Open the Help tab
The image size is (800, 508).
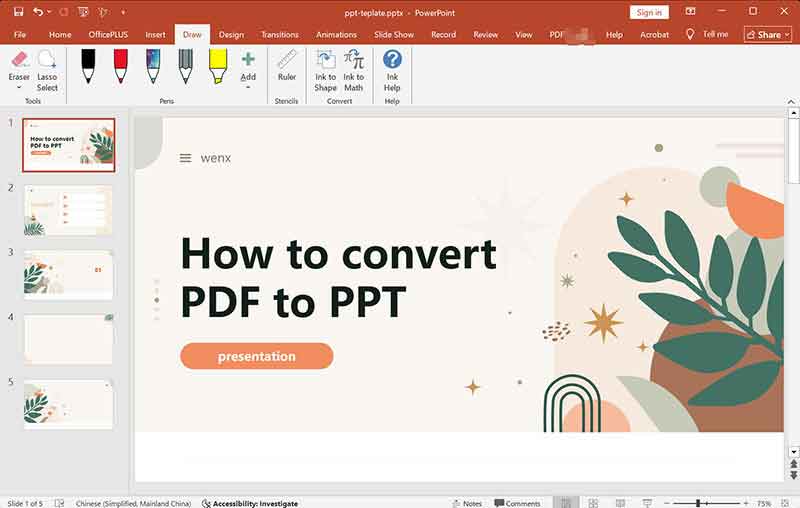pyautogui.click(x=614, y=35)
